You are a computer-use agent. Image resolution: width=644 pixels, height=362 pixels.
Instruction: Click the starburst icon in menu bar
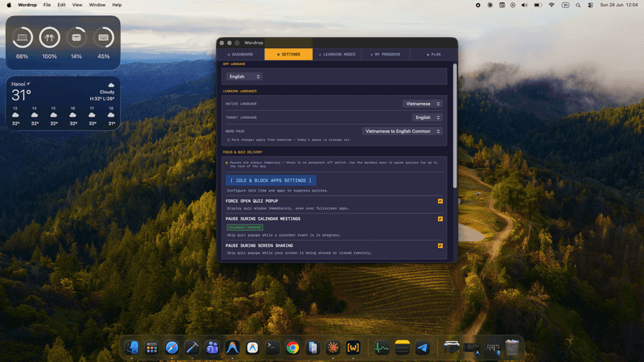point(489,5)
